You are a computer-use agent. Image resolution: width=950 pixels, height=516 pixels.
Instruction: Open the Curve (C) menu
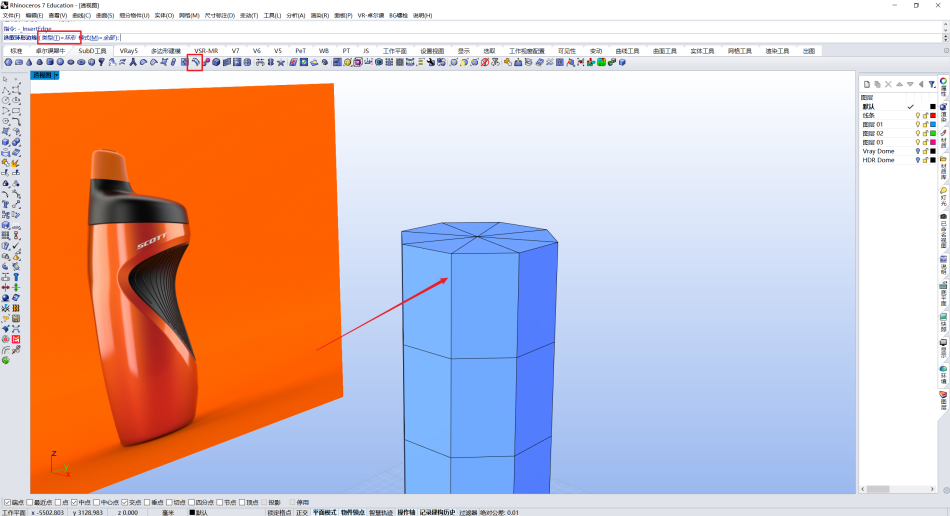(x=81, y=15)
